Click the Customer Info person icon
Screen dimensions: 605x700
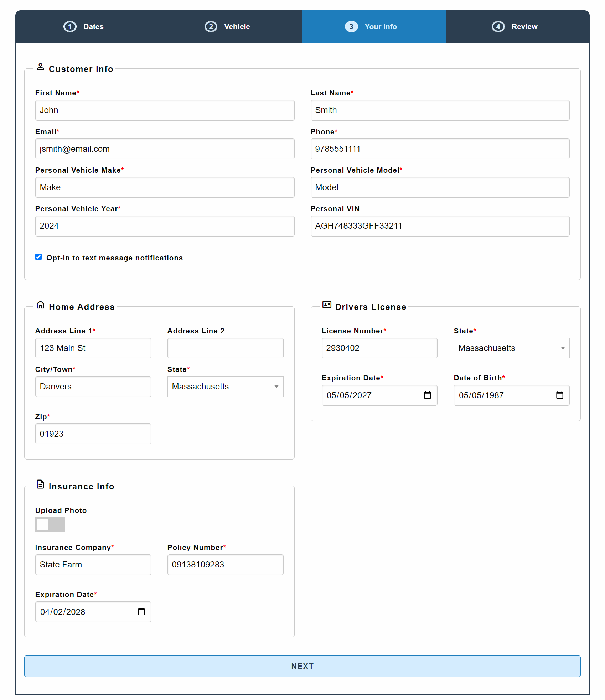[41, 67]
